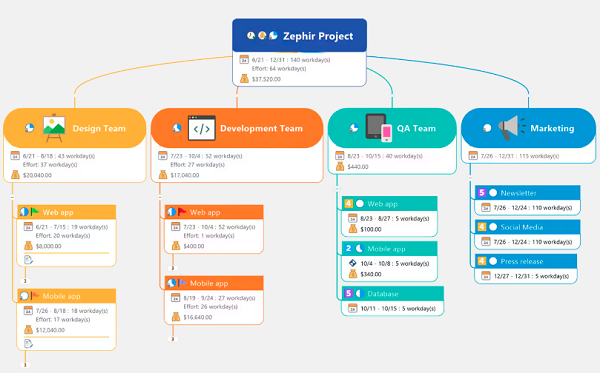
Task: Collapse the Marketing branch
Action: [470, 178]
